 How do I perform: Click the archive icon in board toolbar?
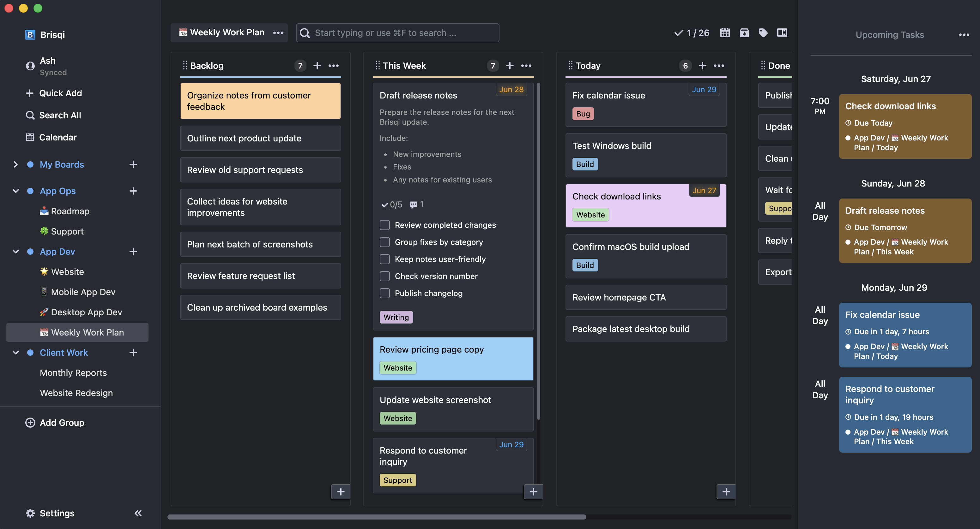(x=744, y=33)
